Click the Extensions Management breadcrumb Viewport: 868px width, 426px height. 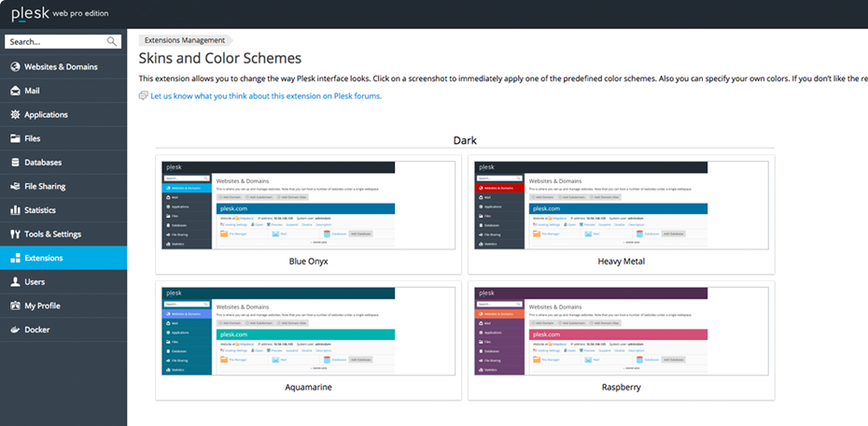186,40
